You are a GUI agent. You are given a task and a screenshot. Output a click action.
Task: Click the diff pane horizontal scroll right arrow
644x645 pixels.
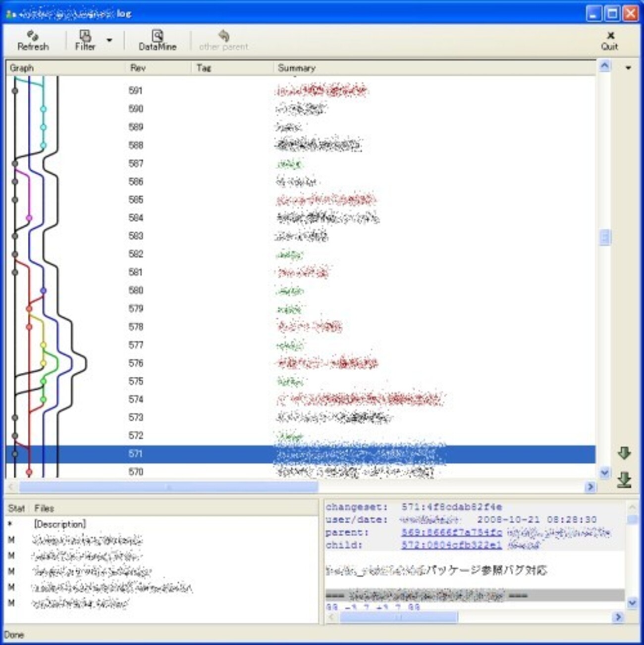pyautogui.click(x=618, y=617)
